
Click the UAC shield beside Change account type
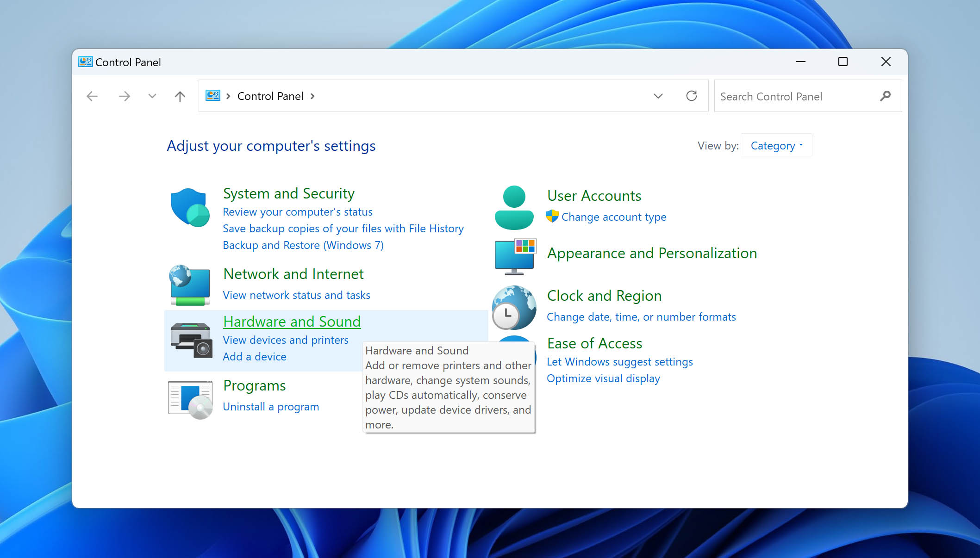pos(552,216)
